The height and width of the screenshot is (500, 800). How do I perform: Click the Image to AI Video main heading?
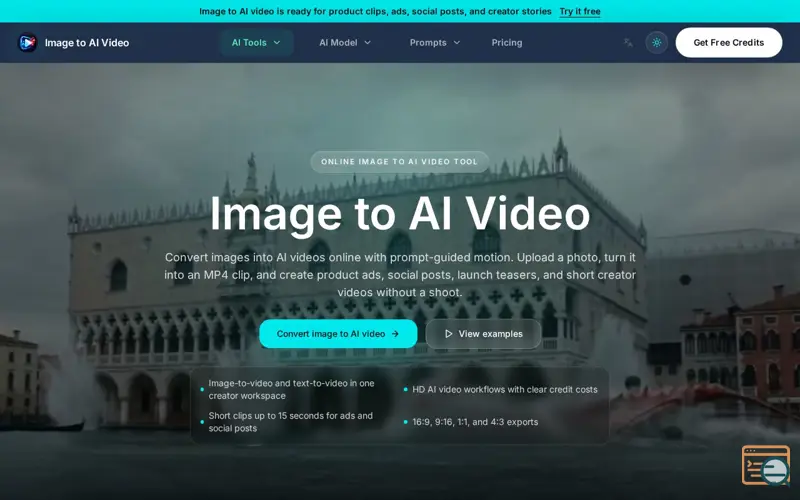tap(400, 214)
